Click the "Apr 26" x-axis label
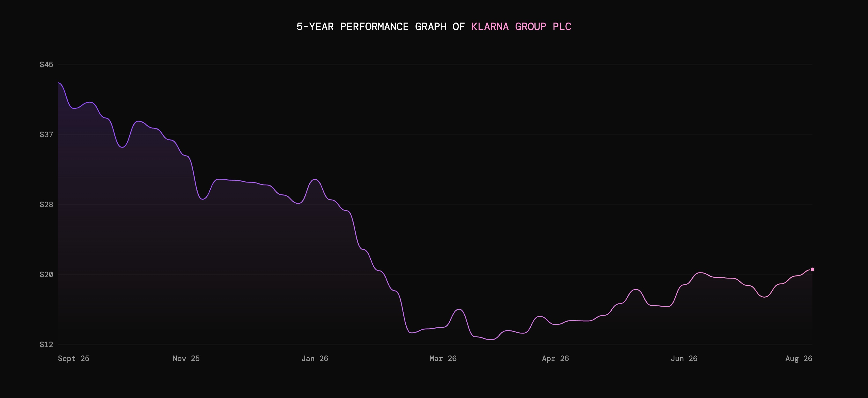 [555, 358]
